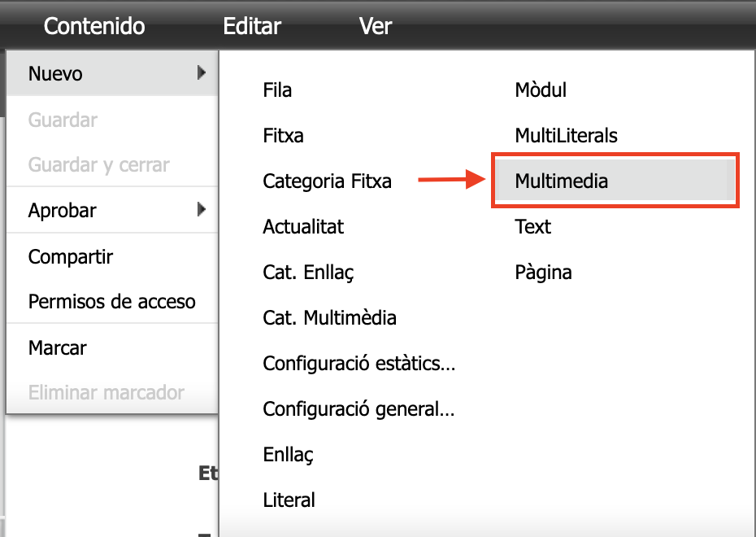Expand the Nuevo submenu arrow
This screenshot has height=537, width=756.
coord(201,73)
